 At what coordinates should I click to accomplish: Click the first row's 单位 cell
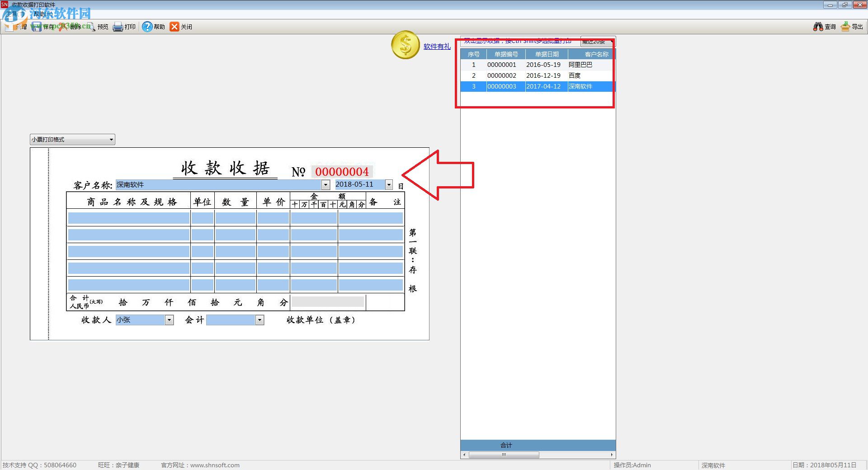pos(202,218)
